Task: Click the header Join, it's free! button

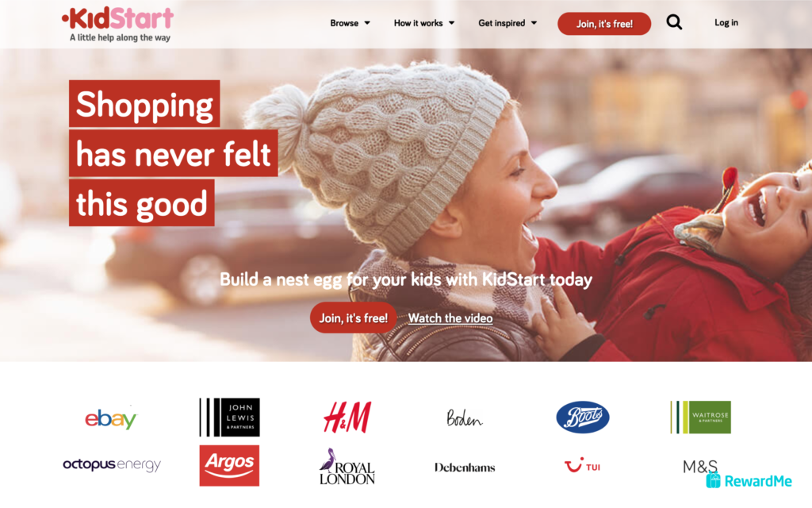Action: pos(604,24)
